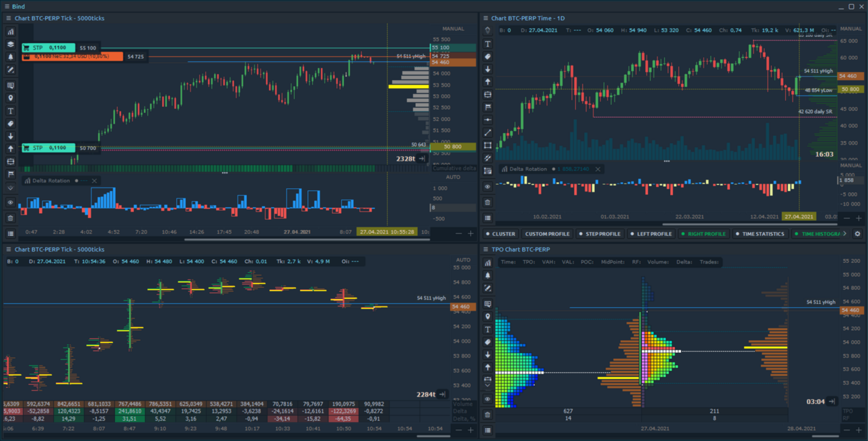Select price tag tool in top-left Tick chart
The image size is (868, 441).
(11, 124)
